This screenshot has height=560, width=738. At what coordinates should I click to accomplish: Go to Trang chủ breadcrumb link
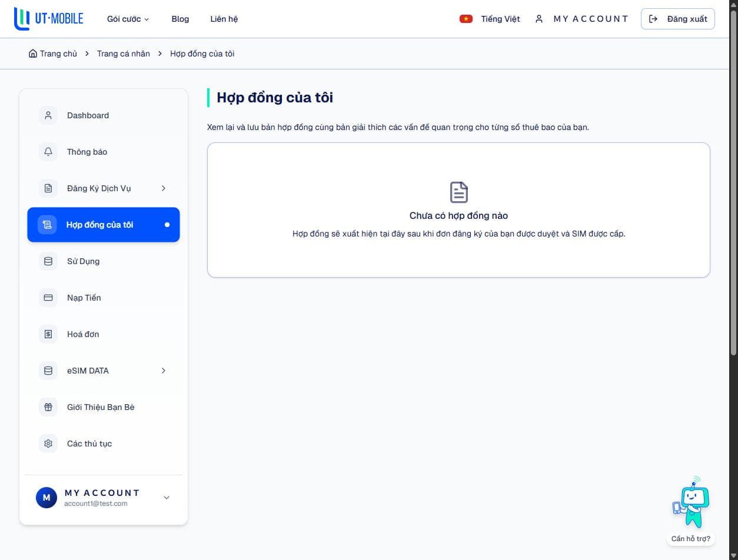click(58, 54)
